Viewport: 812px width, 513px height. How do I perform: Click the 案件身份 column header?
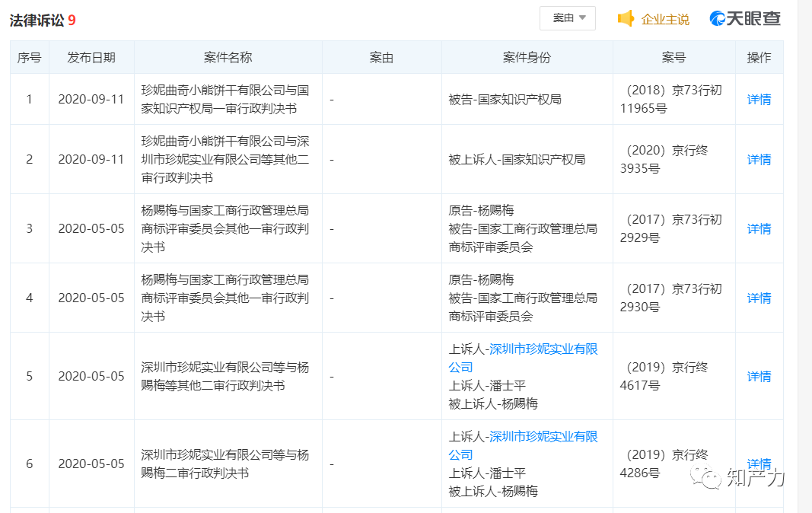527,58
